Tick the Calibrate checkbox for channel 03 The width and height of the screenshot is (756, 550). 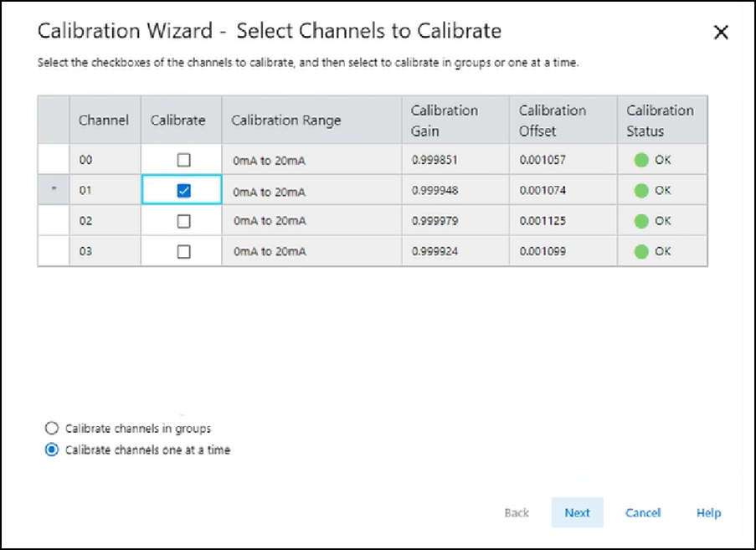click(x=184, y=251)
